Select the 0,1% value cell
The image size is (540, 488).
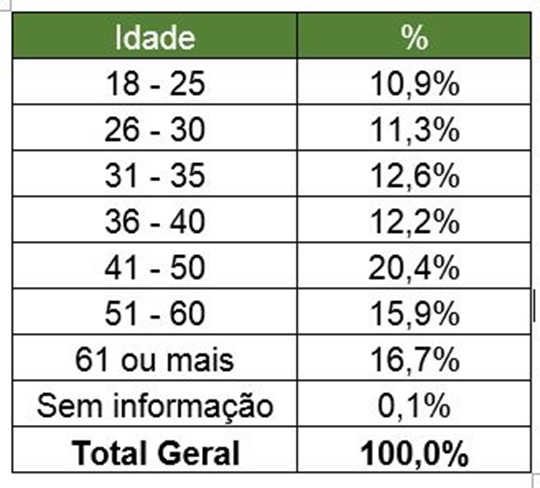point(414,404)
